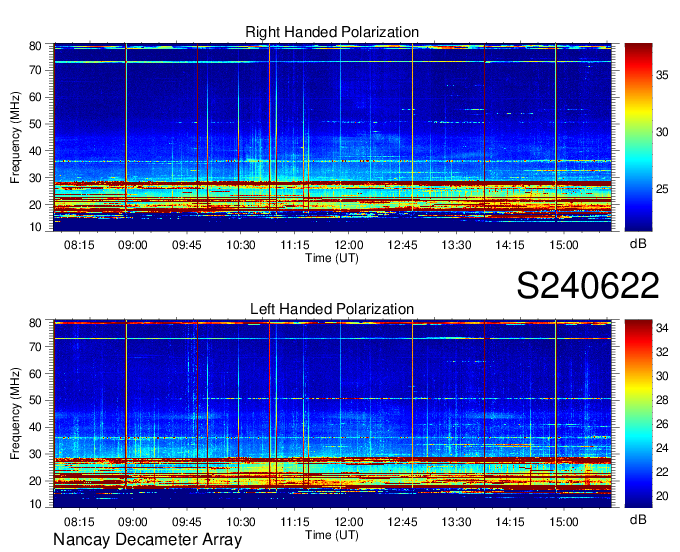Click the "Left Handed Polarization" title
680x552 pixels.
[332, 309]
